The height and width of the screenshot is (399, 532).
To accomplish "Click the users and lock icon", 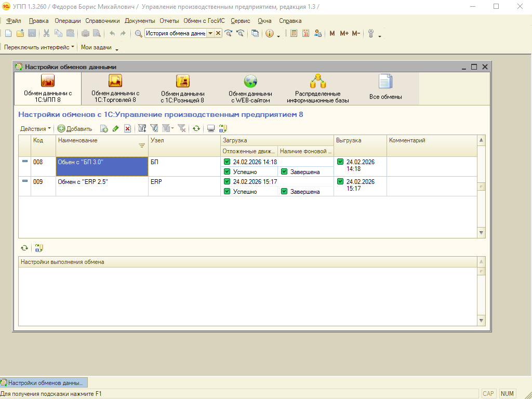I will [318, 33].
